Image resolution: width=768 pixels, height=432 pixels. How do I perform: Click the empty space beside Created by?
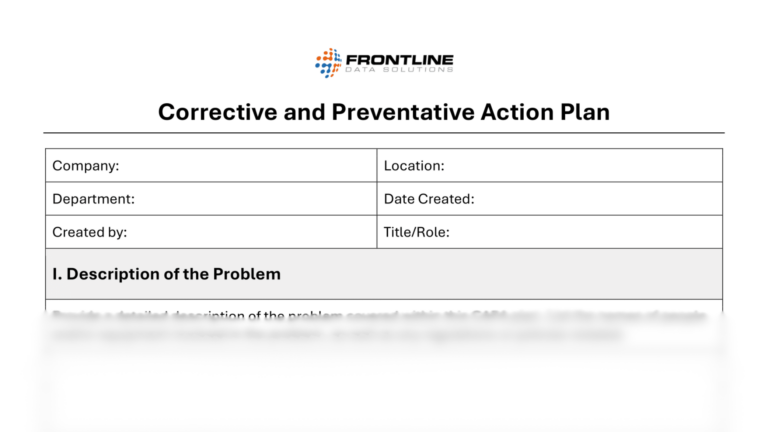pos(250,232)
